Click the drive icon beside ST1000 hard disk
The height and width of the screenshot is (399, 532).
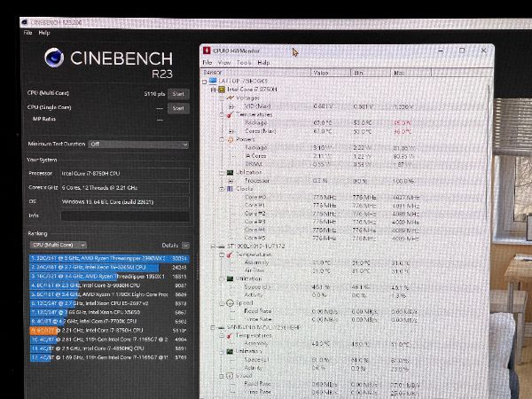221,246
